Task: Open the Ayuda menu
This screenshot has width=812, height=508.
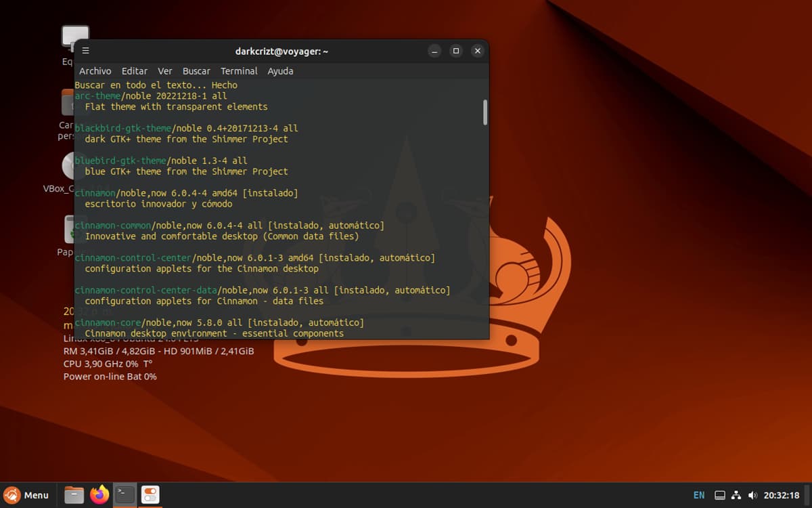Action: click(280, 71)
